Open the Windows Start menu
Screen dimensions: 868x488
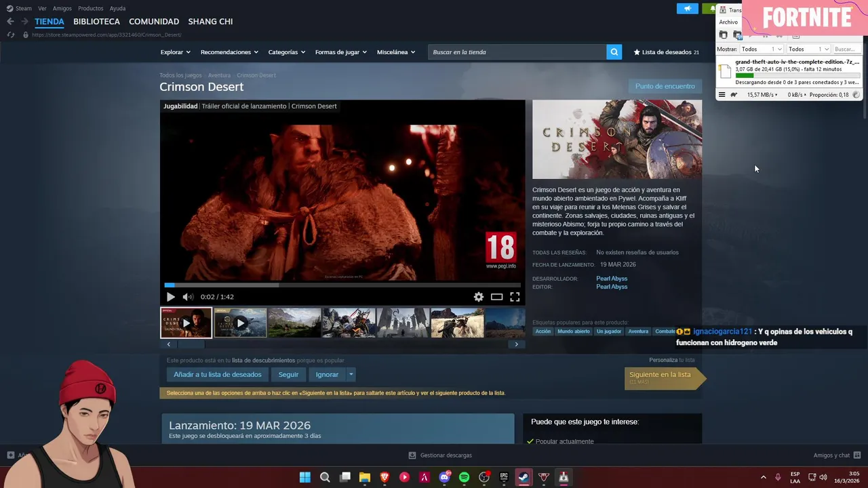305,477
